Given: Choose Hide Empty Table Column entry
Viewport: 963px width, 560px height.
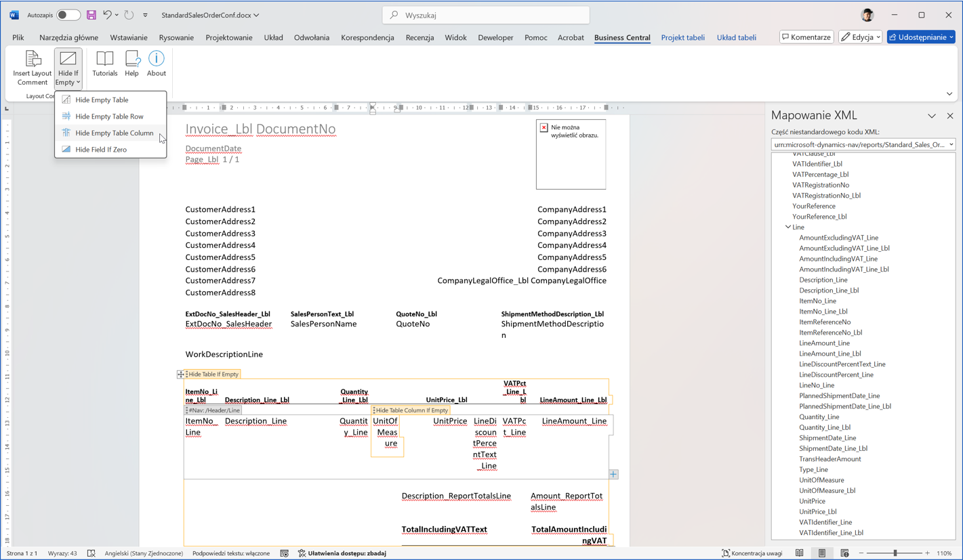Looking at the screenshot, I should [110, 133].
